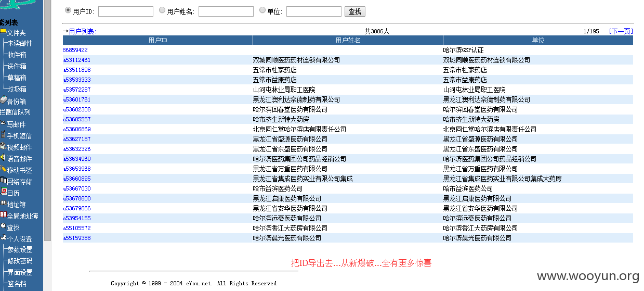Screen dimensions: 644x291
Task: Click the 备份箱 icon in sidebar
Action: (3, 100)
